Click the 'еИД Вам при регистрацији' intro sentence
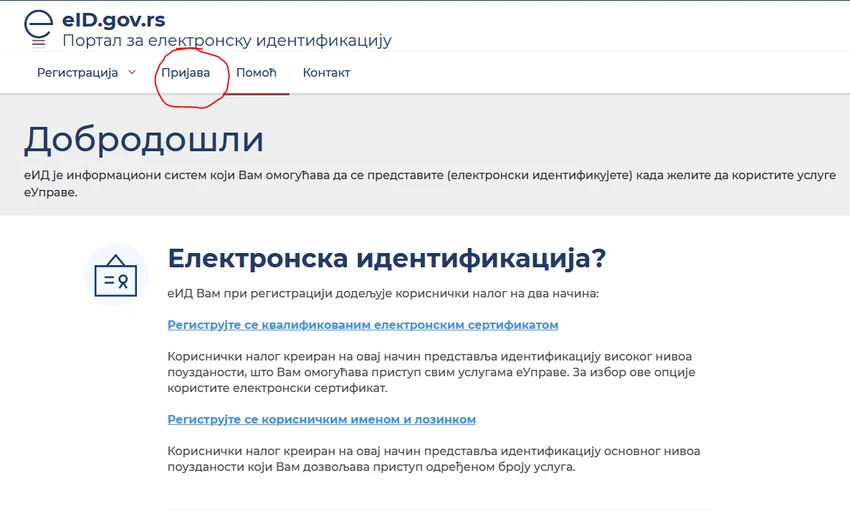The width and height of the screenshot is (850, 511). 383,294
